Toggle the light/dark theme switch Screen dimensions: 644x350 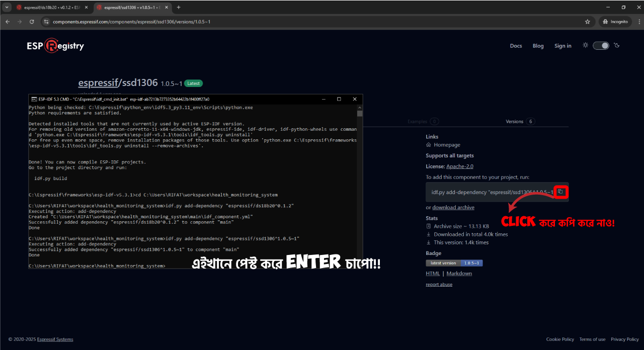coord(601,45)
